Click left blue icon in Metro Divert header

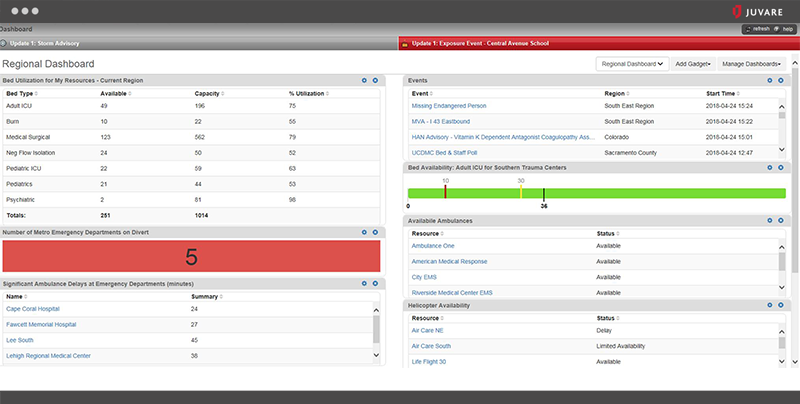tap(364, 232)
